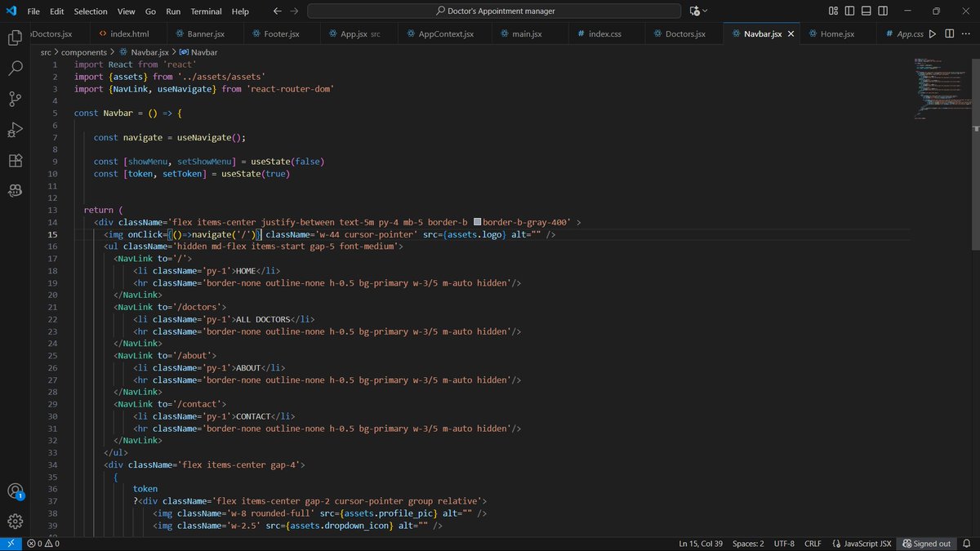Show errors and warnings in status bar

pyautogui.click(x=43, y=544)
